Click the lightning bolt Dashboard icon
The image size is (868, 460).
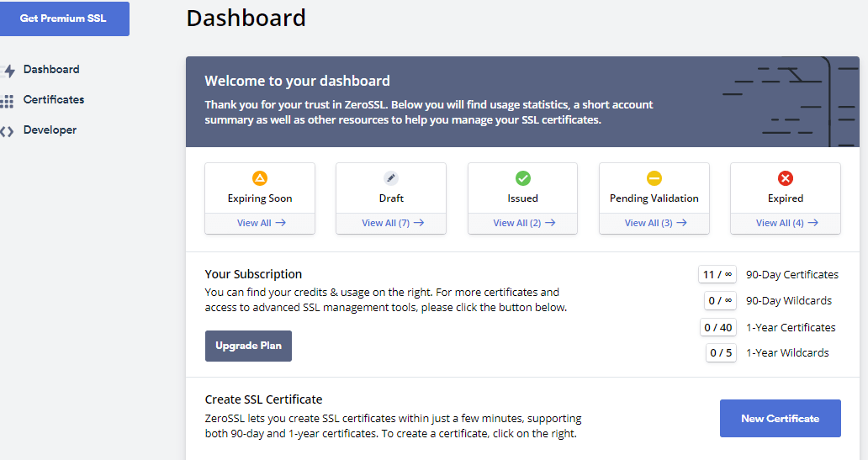(x=8, y=71)
